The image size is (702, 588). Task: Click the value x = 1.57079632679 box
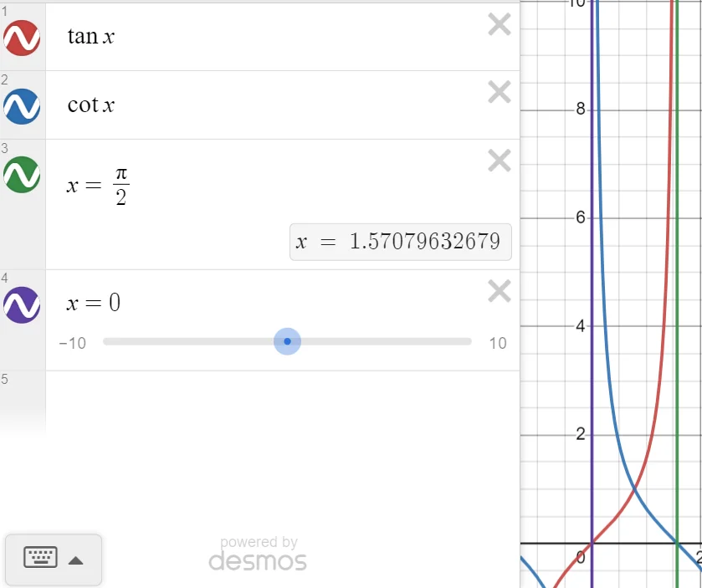pos(400,242)
